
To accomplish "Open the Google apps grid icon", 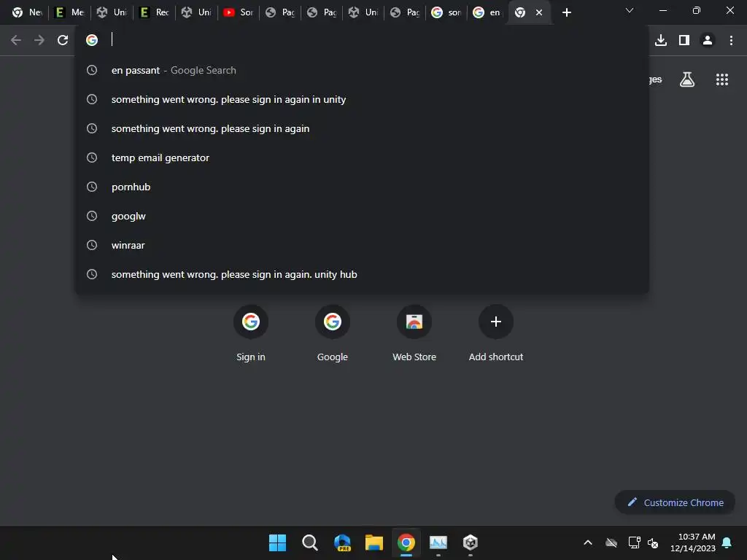I will pyautogui.click(x=722, y=79).
